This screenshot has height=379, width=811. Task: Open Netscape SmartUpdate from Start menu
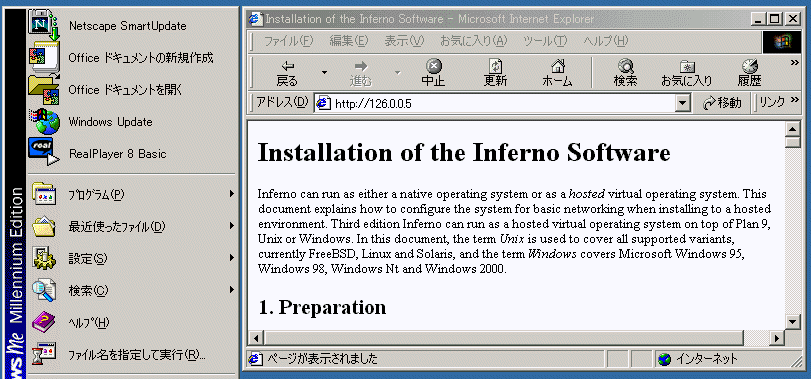132,25
